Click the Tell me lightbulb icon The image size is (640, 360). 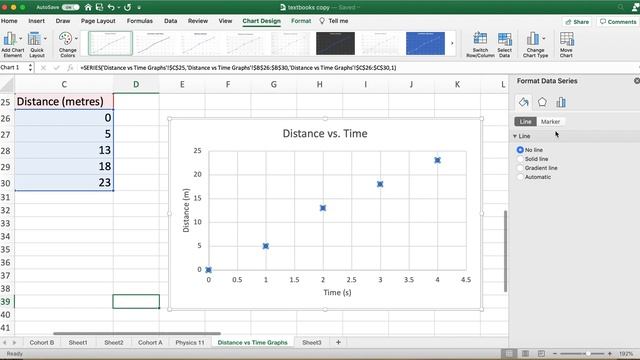(322, 21)
